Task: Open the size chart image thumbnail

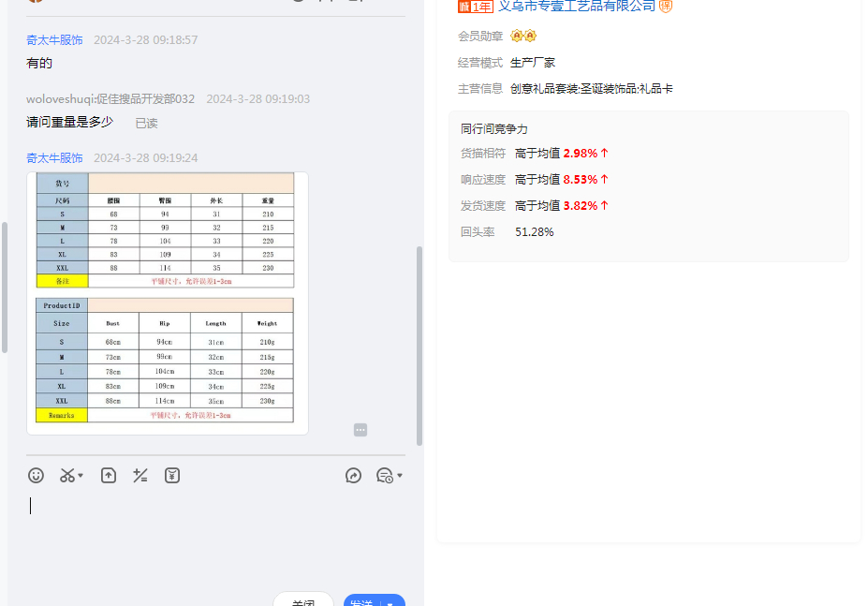Action: point(167,303)
